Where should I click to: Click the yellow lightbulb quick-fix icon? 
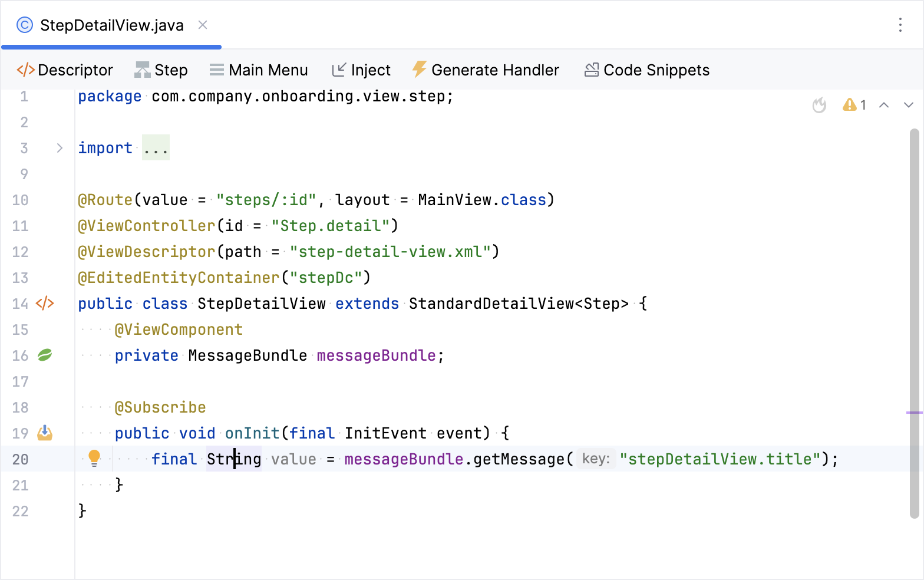(x=94, y=458)
